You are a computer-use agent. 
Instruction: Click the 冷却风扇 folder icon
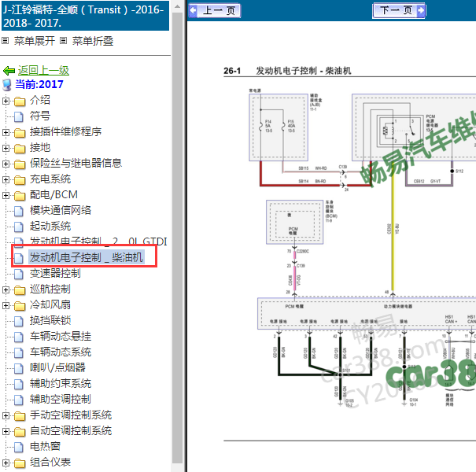click(x=20, y=306)
